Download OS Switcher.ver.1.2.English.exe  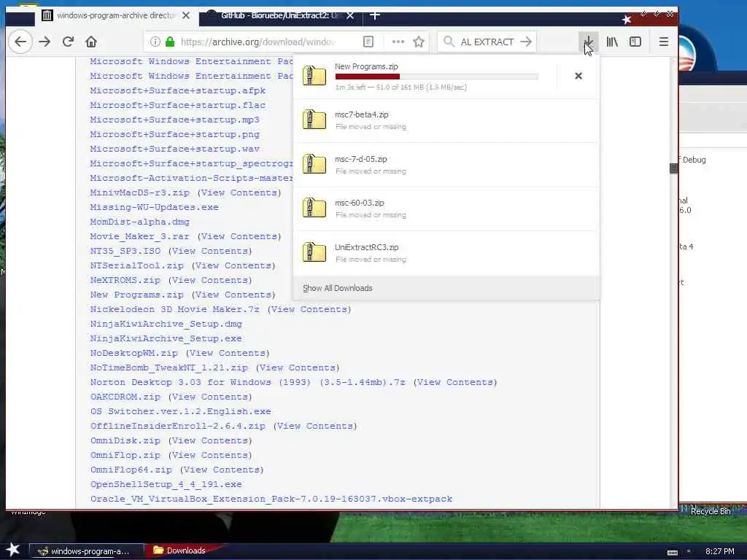coord(181,411)
